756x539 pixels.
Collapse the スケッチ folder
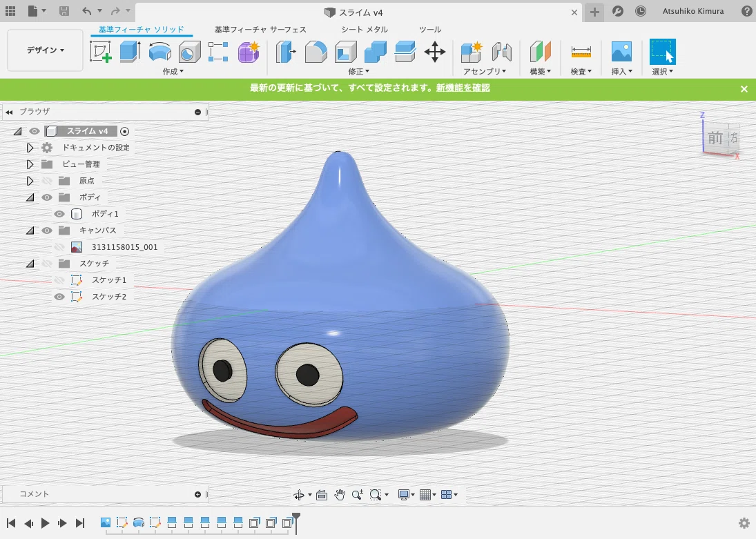pos(30,264)
